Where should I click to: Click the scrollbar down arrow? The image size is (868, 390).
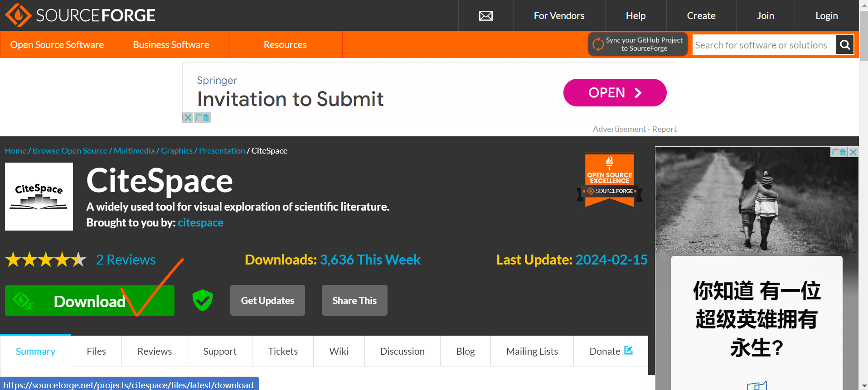(863, 385)
